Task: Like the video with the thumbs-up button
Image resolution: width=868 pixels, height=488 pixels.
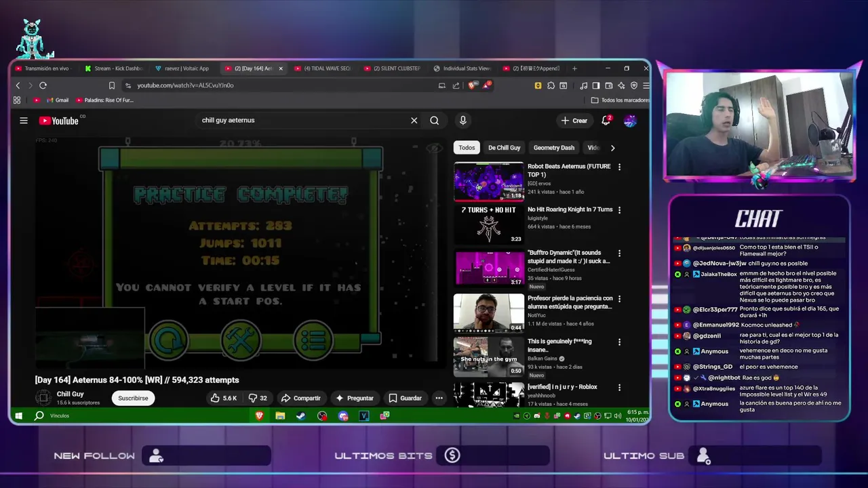Action: pyautogui.click(x=224, y=398)
